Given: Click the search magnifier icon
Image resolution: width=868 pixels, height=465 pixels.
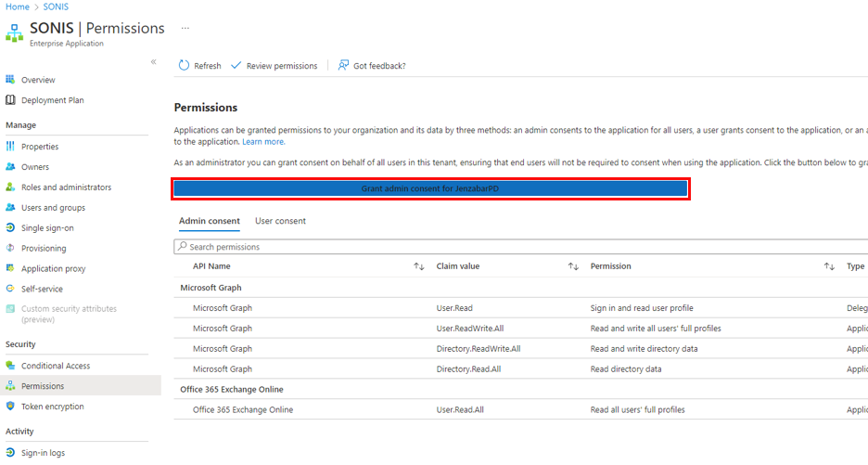Looking at the screenshot, I should 182,246.
